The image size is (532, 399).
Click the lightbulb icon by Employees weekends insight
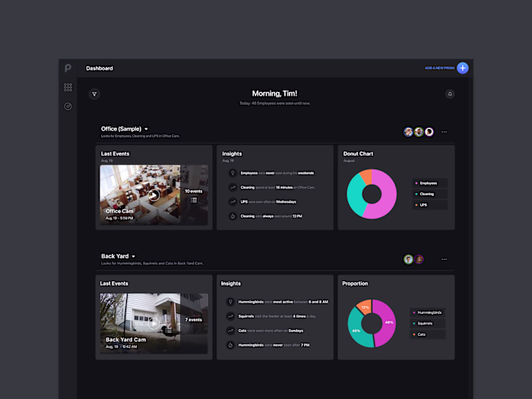point(233,173)
